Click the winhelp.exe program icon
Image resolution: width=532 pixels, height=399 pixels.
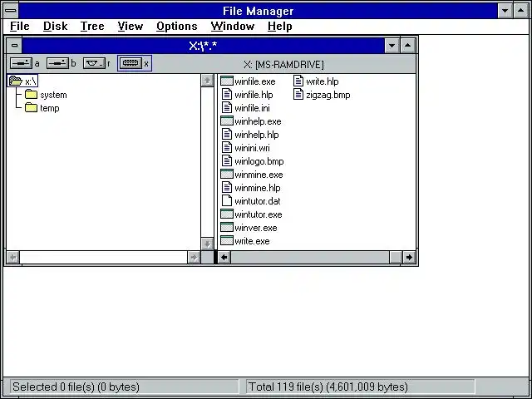(227, 121)
